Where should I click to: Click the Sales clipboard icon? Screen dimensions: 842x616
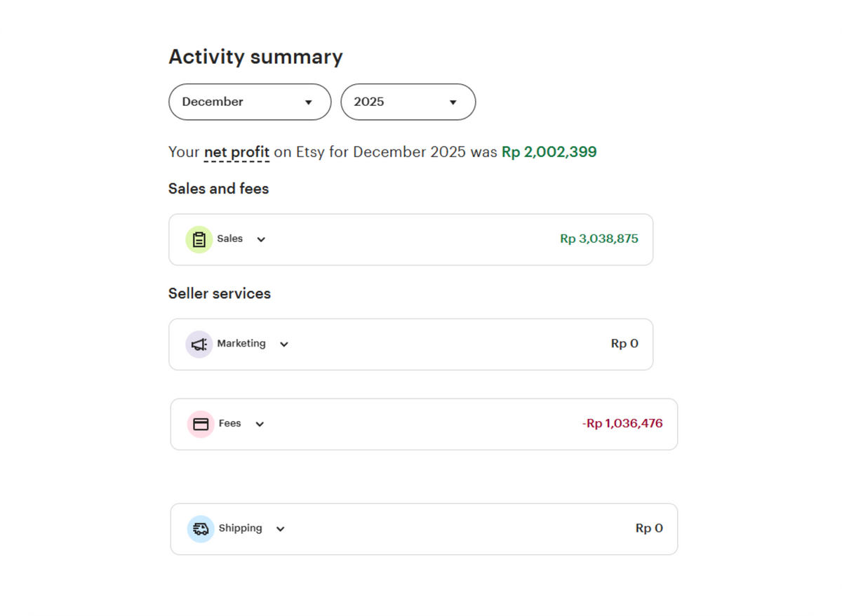(x=199, y=239)
